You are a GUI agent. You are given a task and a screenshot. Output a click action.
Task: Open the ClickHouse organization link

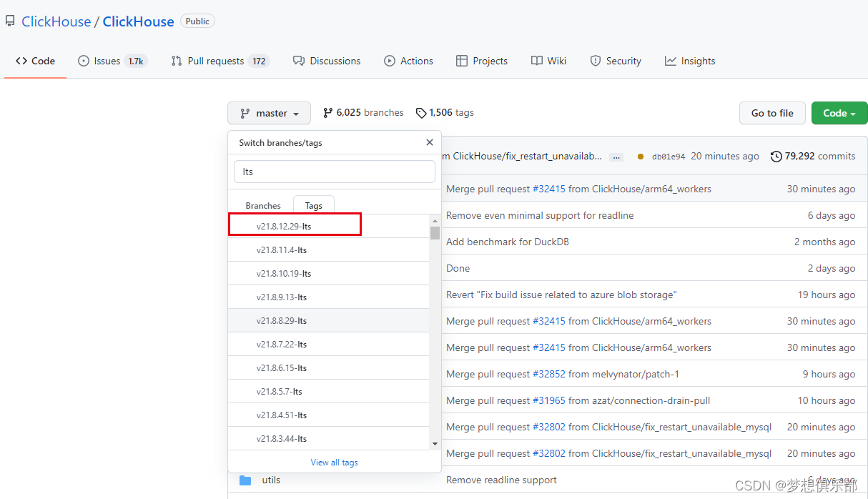click(56, 21)
